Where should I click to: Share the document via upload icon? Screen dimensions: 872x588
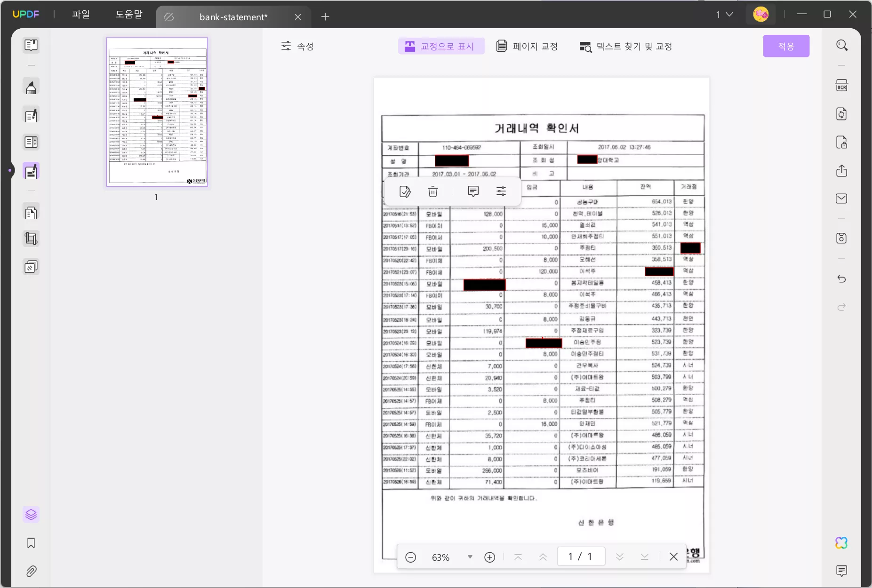click(x=841, y=170)
